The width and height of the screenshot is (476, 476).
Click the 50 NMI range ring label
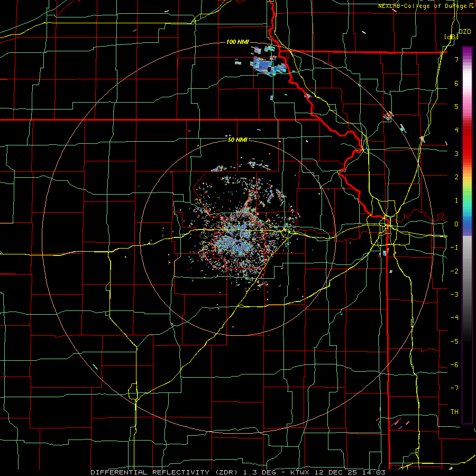(237, 140)
